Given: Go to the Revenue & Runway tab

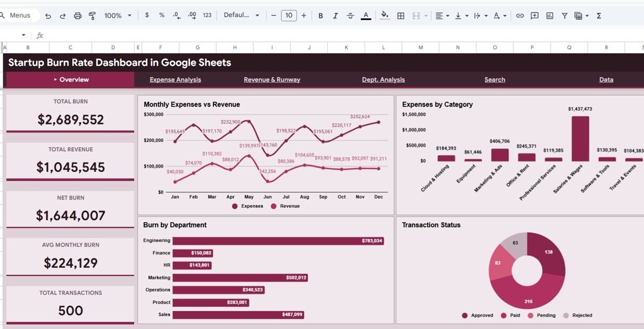Looking at the screenshot, I should click(272, 80).
